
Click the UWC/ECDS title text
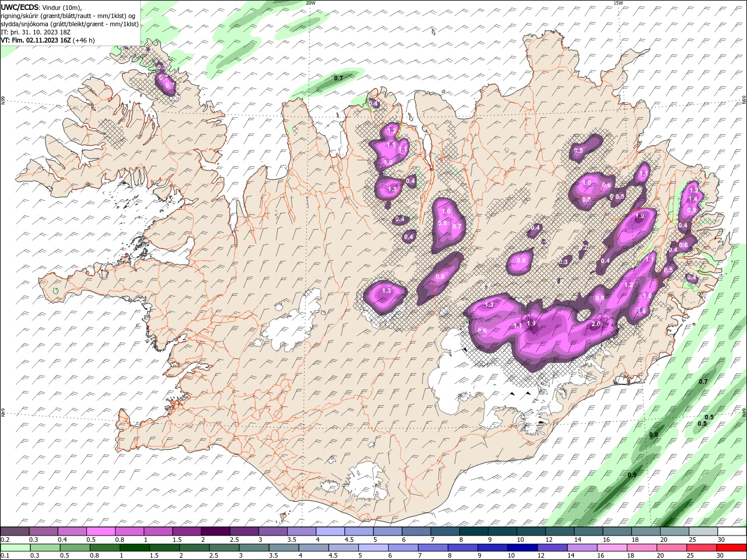coord(19,7)
